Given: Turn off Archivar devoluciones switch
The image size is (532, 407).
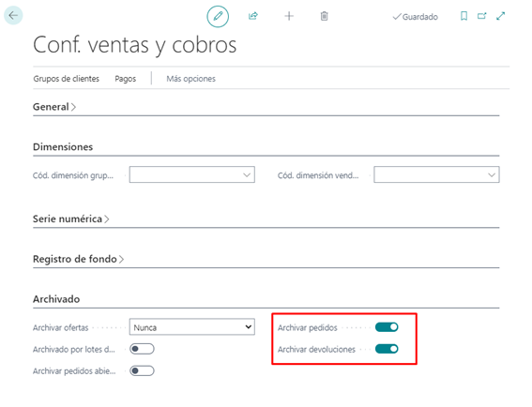Looking at the screenshot, I should click(387, 349).
